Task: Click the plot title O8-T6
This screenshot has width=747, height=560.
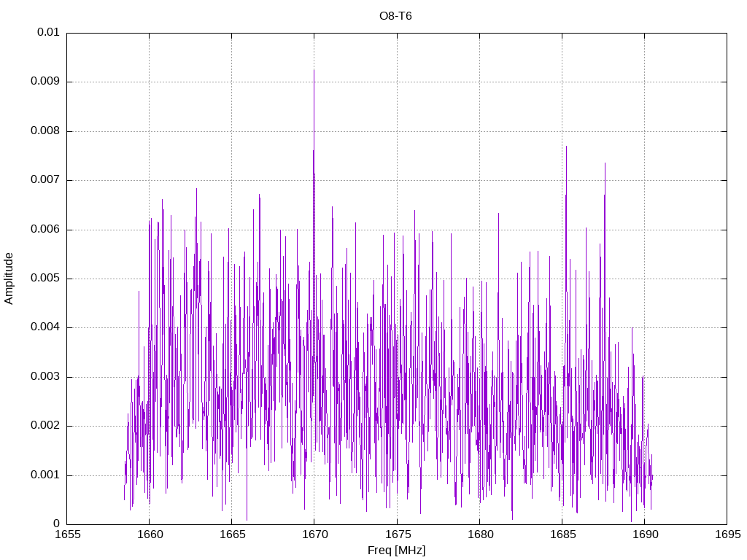Action: tap(395, 16)
